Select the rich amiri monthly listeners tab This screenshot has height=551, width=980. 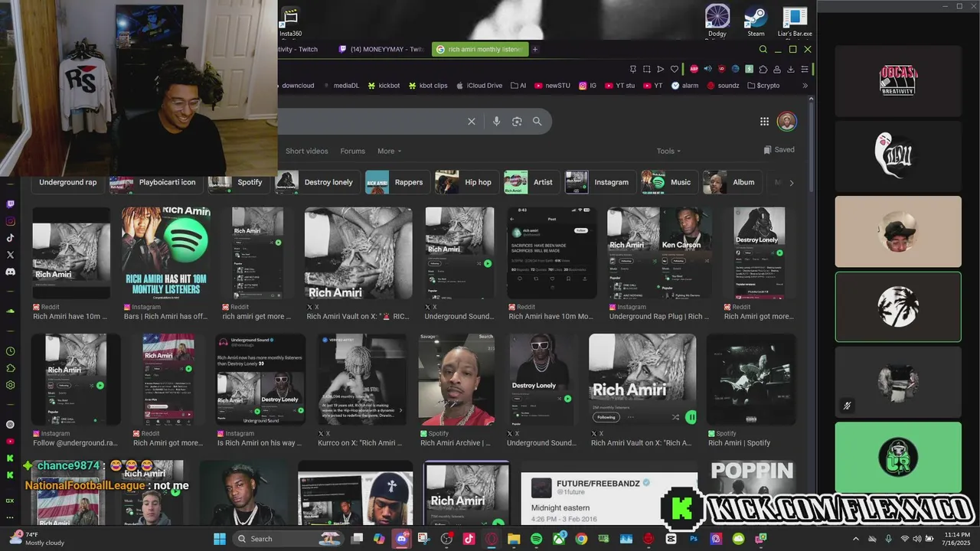[x=479, y=49]
